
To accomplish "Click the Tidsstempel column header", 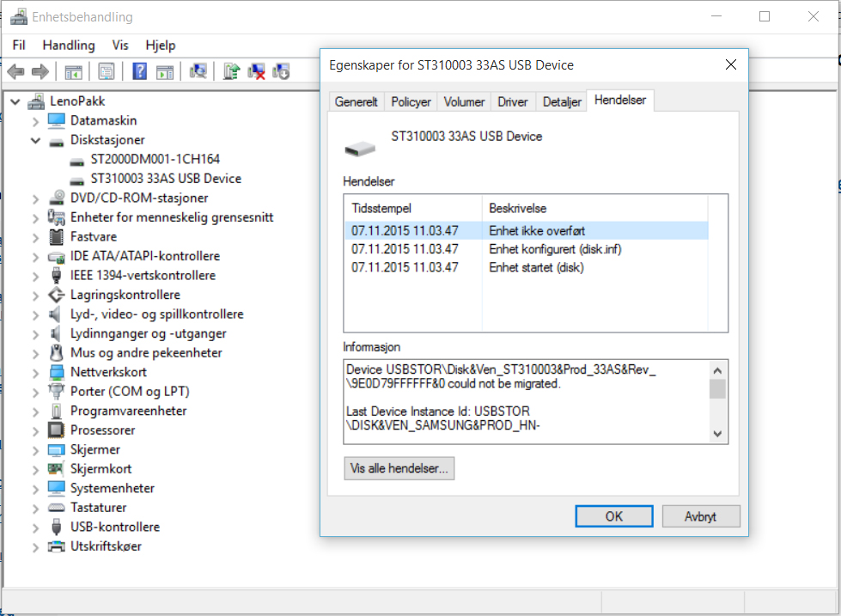I will point(413,208).
